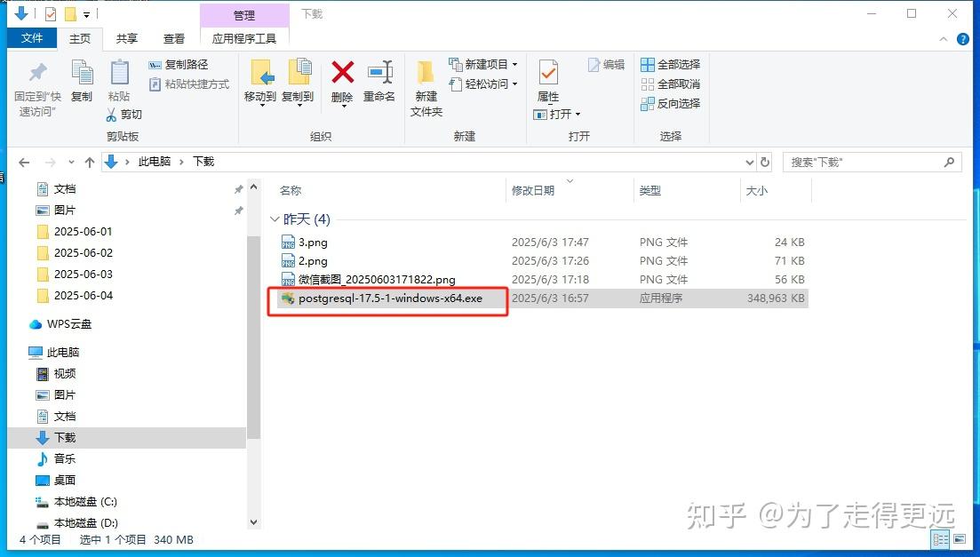Choose 反向选择 invert selection

[671, 104]
